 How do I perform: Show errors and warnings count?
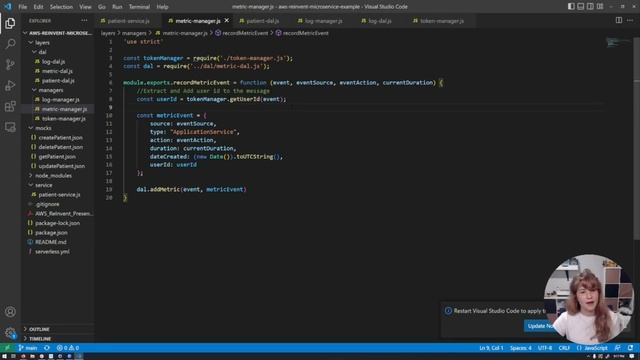coord(68,348)
